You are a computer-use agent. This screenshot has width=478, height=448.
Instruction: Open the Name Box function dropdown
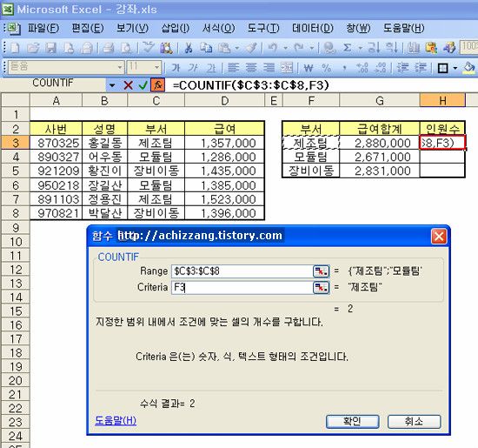pyautogui.click(x=112, y=85)
